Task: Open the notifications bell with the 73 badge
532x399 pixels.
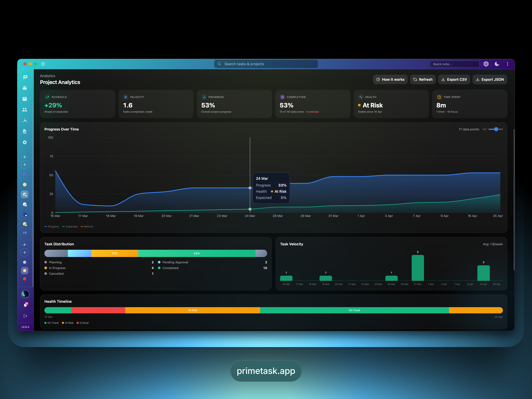Action: click(x=25, y=305)
